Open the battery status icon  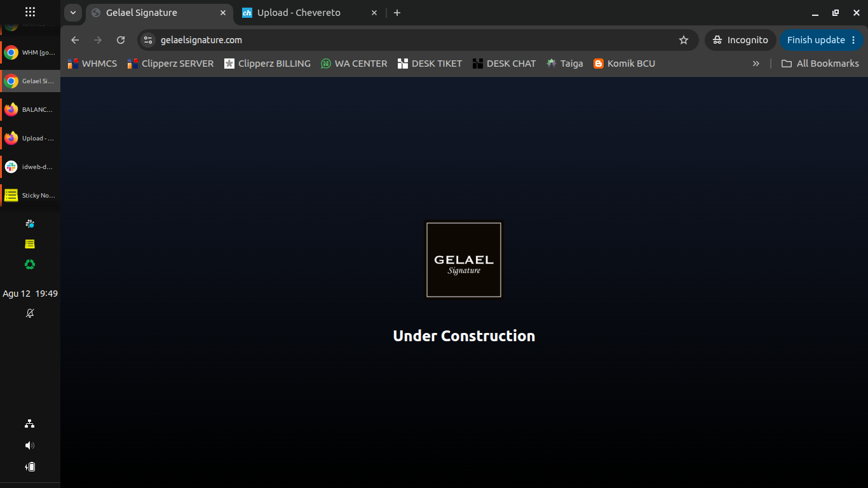click(30, 467)
